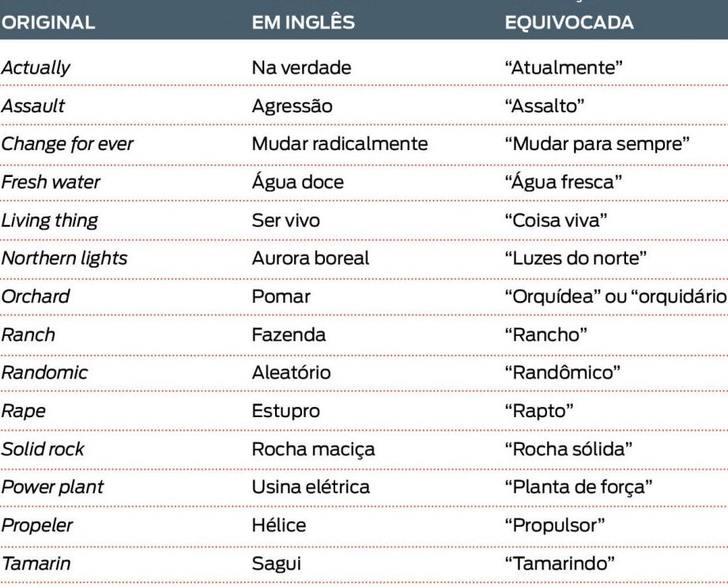728x587 pixels.
Task: Click the Ser vivo translation
Action: click(x=285, y=220)
